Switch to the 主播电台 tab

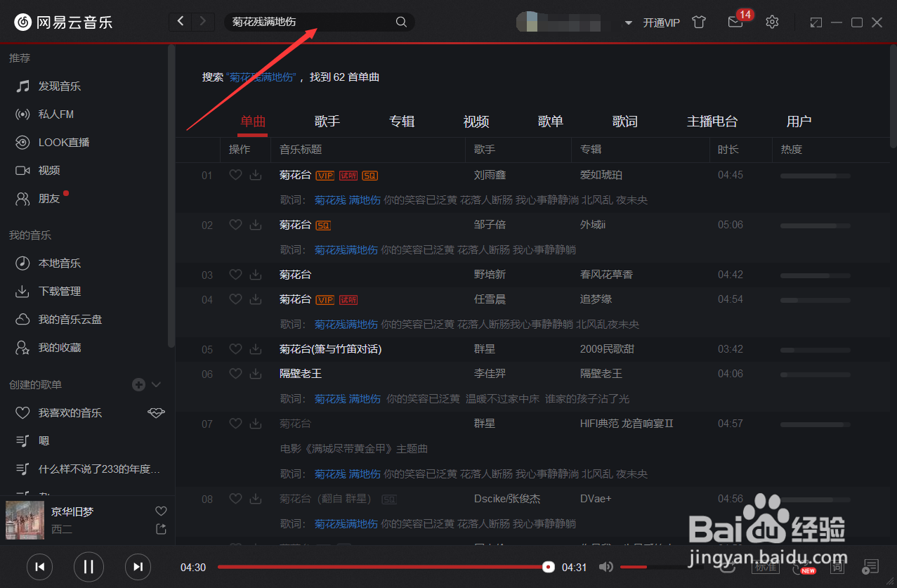click(712, 122)
